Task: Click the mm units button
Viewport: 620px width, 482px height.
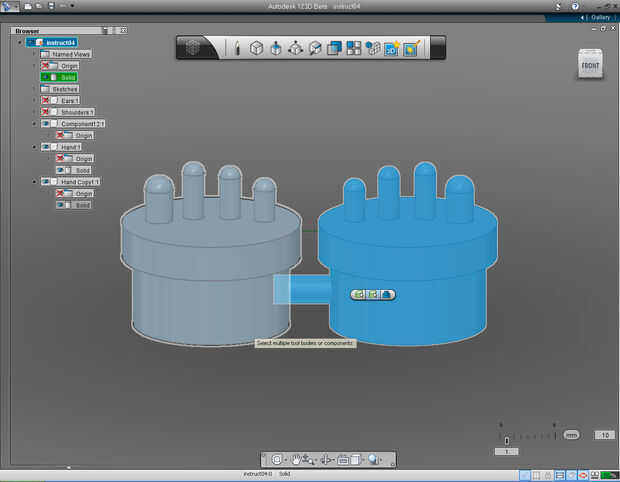Action: 571,435
